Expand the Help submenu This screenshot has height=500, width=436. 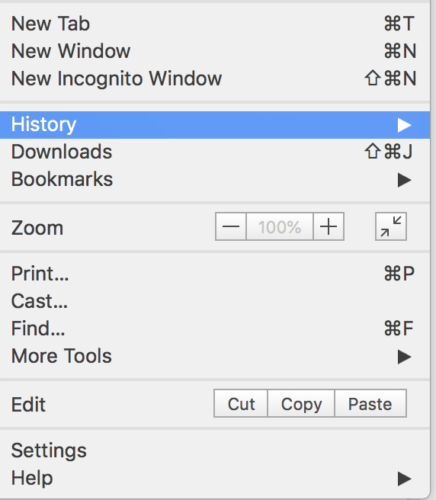(x=215, y=478)
